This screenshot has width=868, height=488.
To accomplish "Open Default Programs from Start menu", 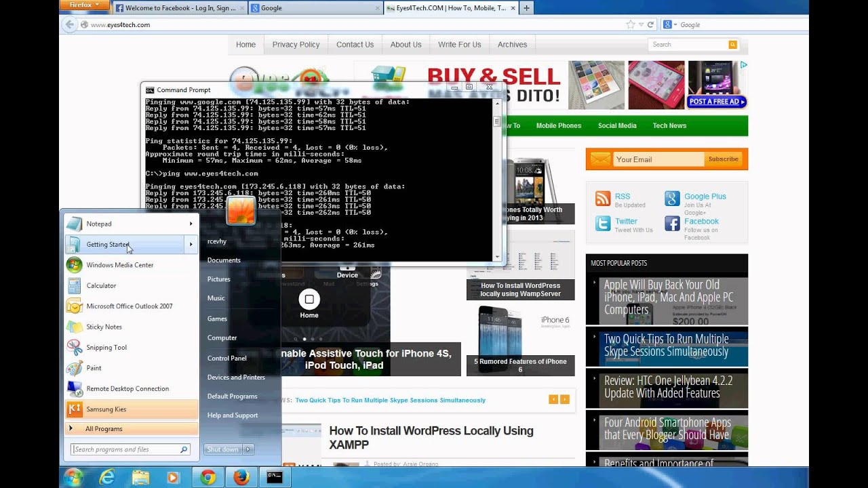I will 233,396.
